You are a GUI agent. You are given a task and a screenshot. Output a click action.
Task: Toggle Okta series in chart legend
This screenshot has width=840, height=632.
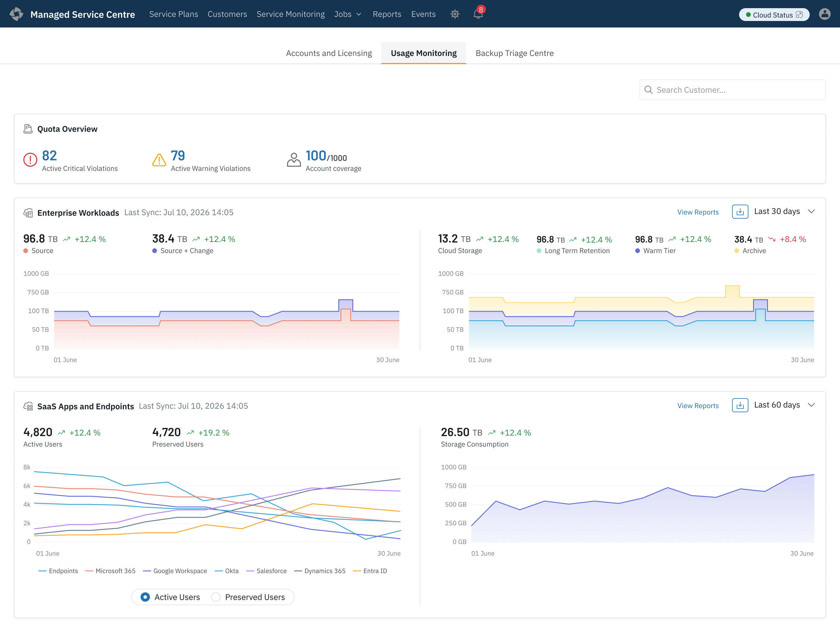pos(227,571)
